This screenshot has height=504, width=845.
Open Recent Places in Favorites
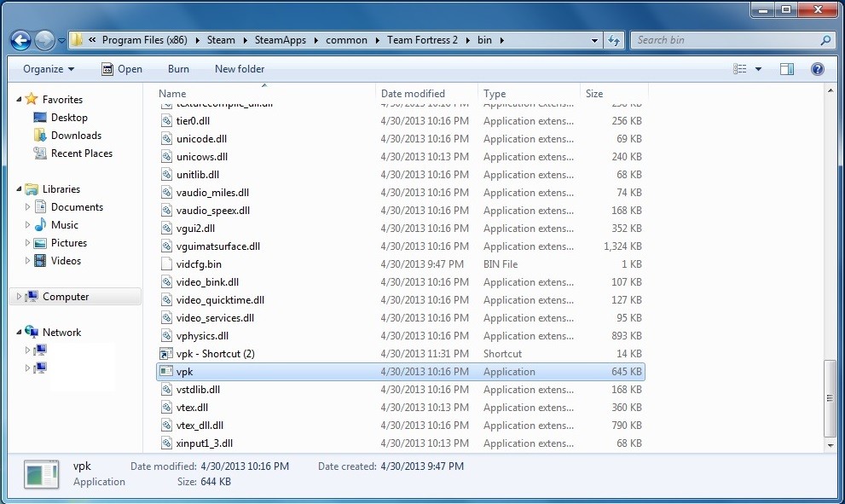[81, 154]
